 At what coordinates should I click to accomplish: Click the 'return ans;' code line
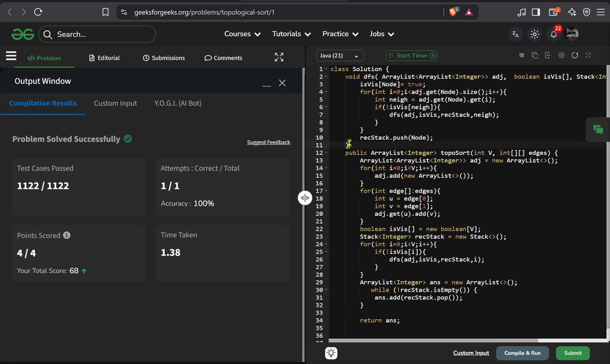380,320
